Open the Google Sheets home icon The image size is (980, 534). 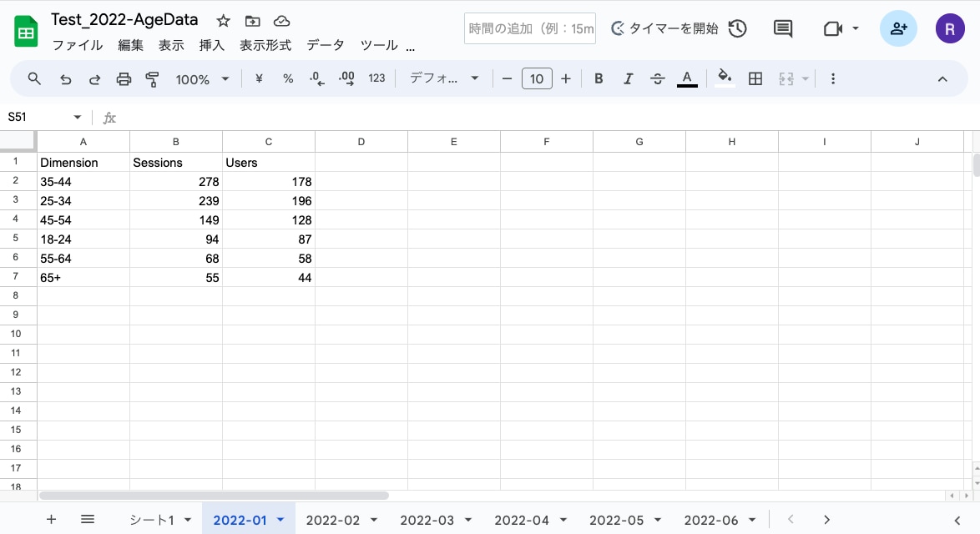tap(26, 31)
